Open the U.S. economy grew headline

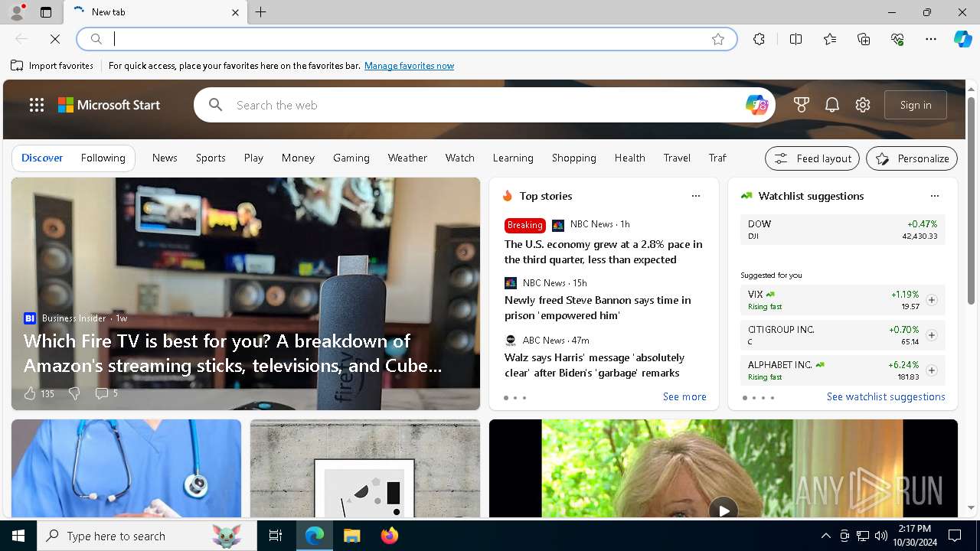point(603,252)
